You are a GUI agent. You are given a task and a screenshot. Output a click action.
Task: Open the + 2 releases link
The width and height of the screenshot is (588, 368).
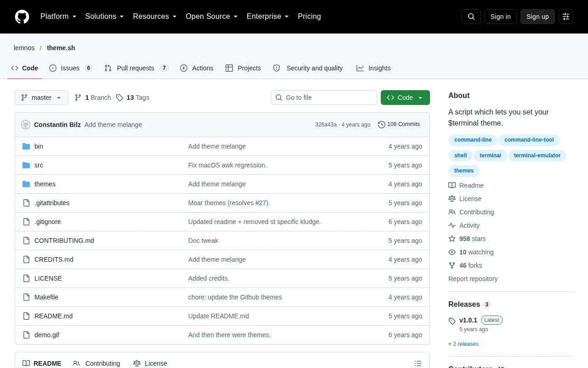pyautogui.click(x=463, y=344)
